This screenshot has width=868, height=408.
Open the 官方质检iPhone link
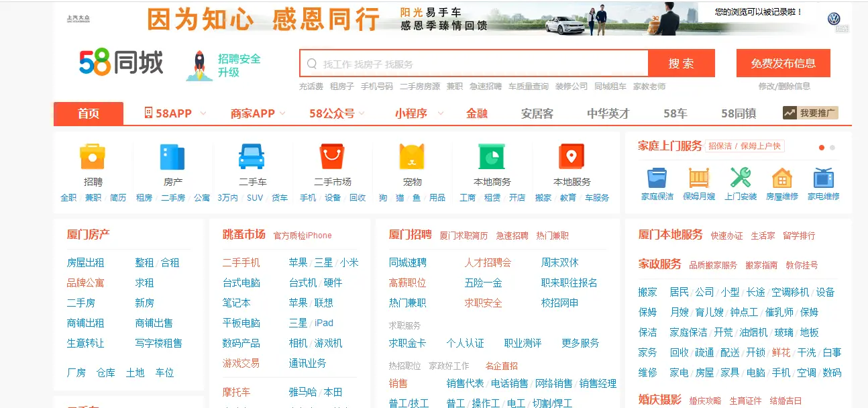coord(303,236)
